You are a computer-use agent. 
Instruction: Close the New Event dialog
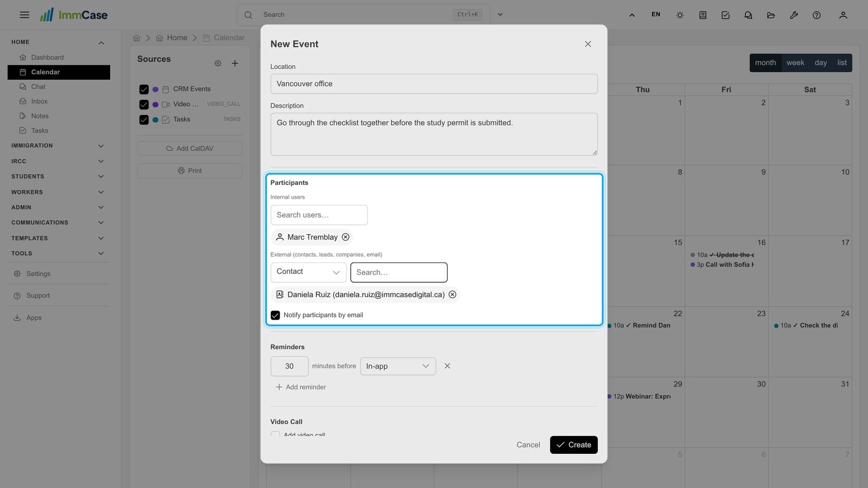pyautogui.click(x=588, y=44)
